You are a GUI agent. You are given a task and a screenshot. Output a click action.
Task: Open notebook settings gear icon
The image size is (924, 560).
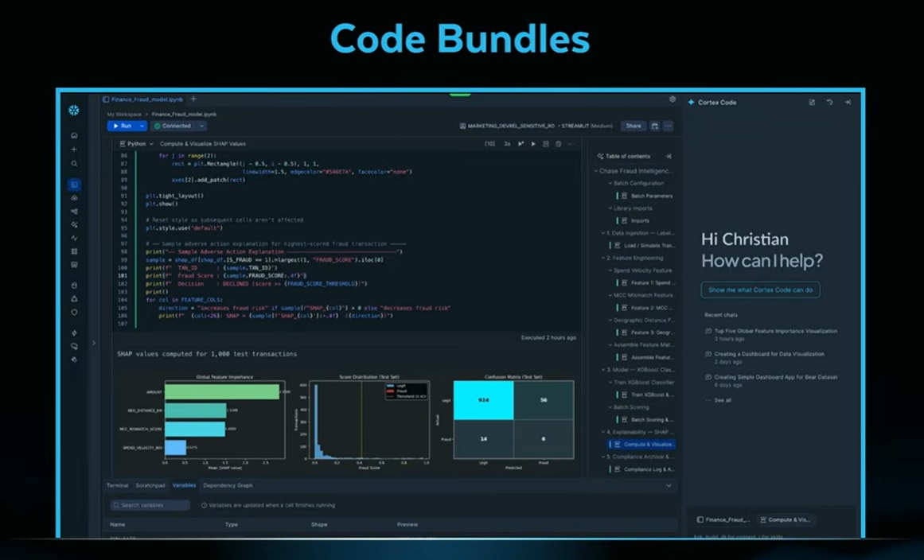(673, 99)
